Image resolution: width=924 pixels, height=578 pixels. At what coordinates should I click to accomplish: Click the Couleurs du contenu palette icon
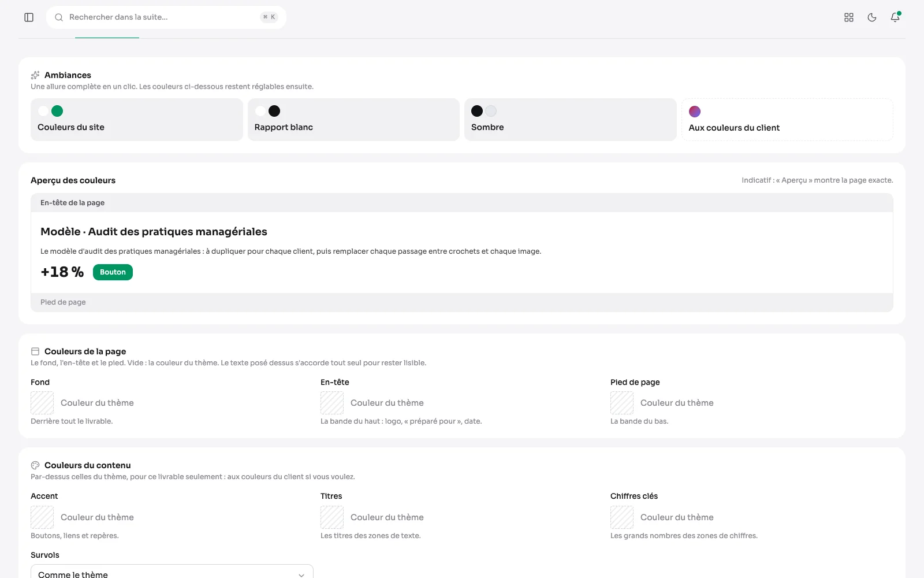(x=35, y=465)
